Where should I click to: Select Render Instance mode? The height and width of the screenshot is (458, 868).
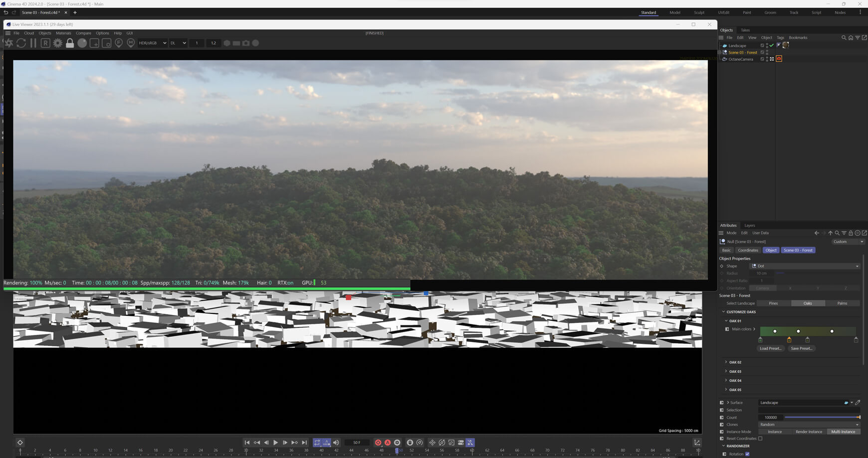(x=809, y=432)
